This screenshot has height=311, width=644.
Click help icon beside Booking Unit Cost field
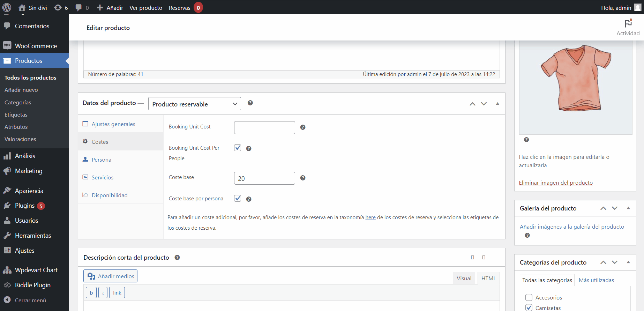[303, 127]
